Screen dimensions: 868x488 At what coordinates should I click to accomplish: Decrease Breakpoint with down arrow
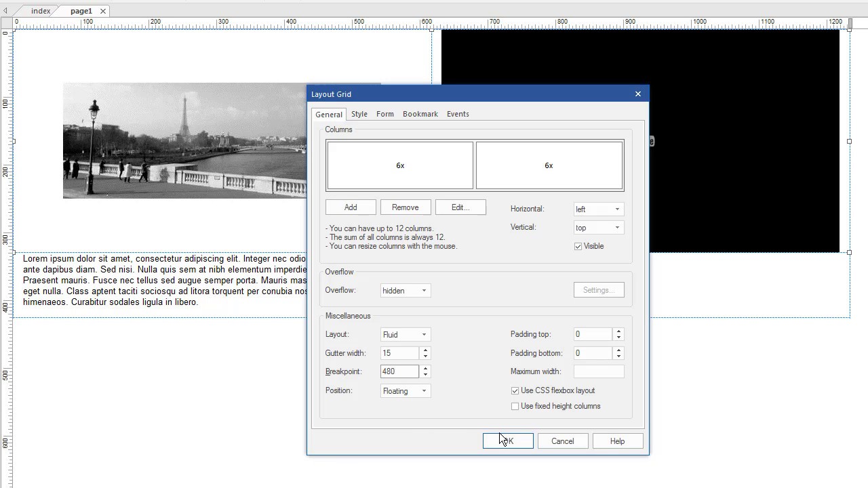pyautogui.click(x=425, y=375)
